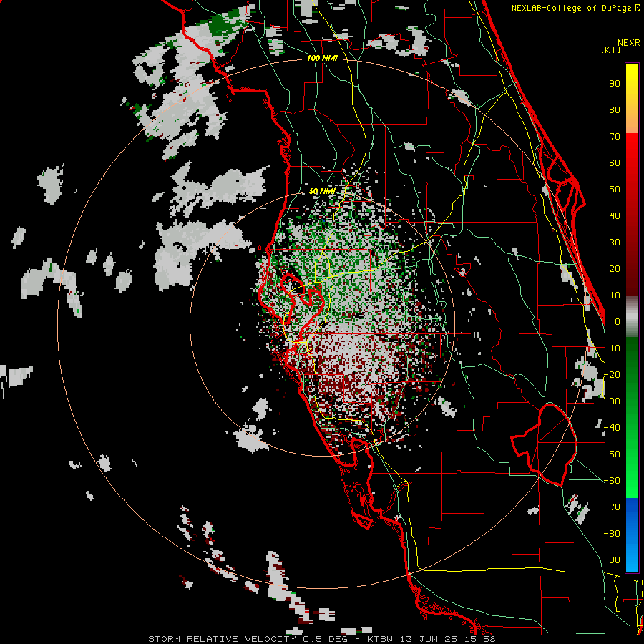Select the -50 value on velocity scale
This screenshot has width=644, height=644.
(612, 454)
